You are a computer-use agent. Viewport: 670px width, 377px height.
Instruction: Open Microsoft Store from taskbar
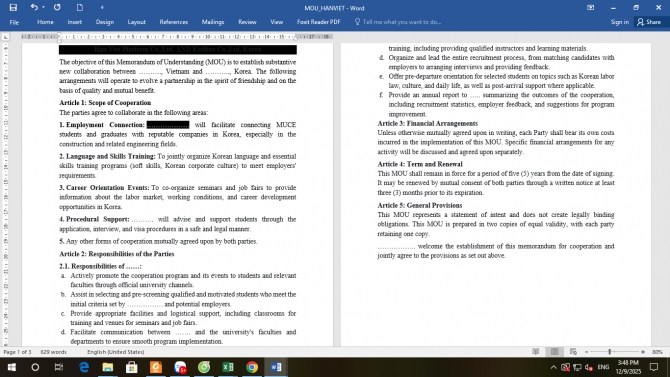(132, 367)
